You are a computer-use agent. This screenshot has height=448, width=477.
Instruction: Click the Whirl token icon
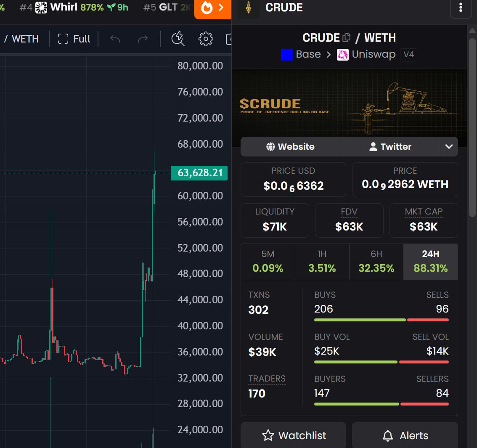tap(41, 7)
